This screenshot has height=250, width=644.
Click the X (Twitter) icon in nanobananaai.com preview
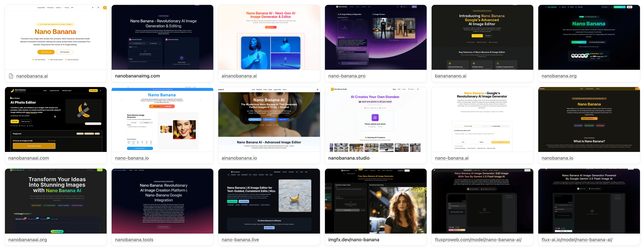click(100, 91)
